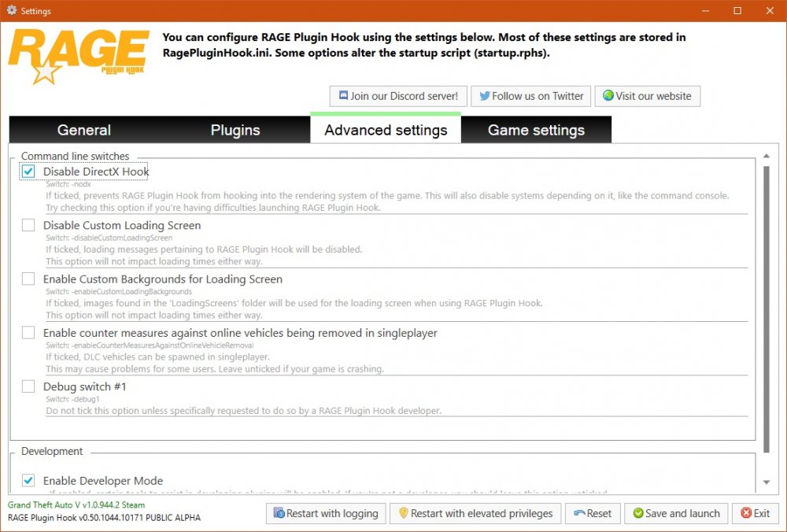Click 'Switch: -enableCounterMeasuresAgainstOnlineVehicleRemoval' text

point(150,345)
